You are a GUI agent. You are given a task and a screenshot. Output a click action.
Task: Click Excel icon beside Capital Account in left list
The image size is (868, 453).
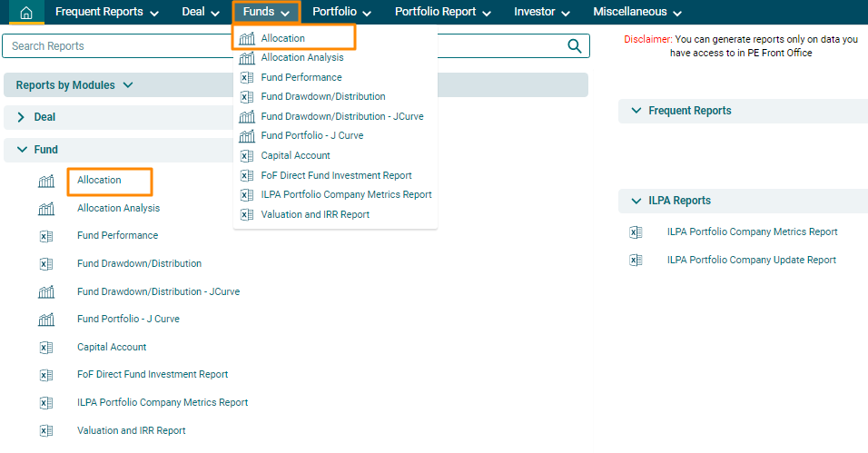[46, 347]
